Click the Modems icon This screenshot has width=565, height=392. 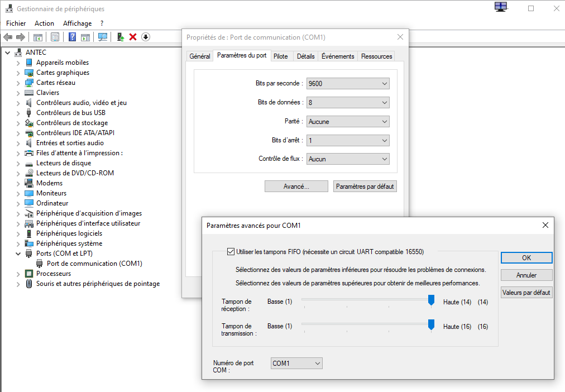(29, 183)
